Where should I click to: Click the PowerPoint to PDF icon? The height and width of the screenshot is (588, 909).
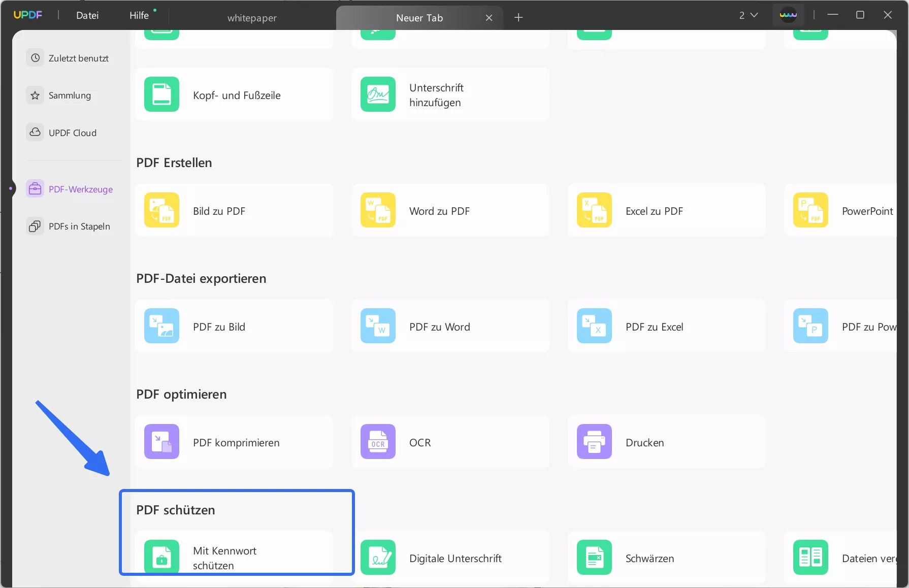(810, 210)
